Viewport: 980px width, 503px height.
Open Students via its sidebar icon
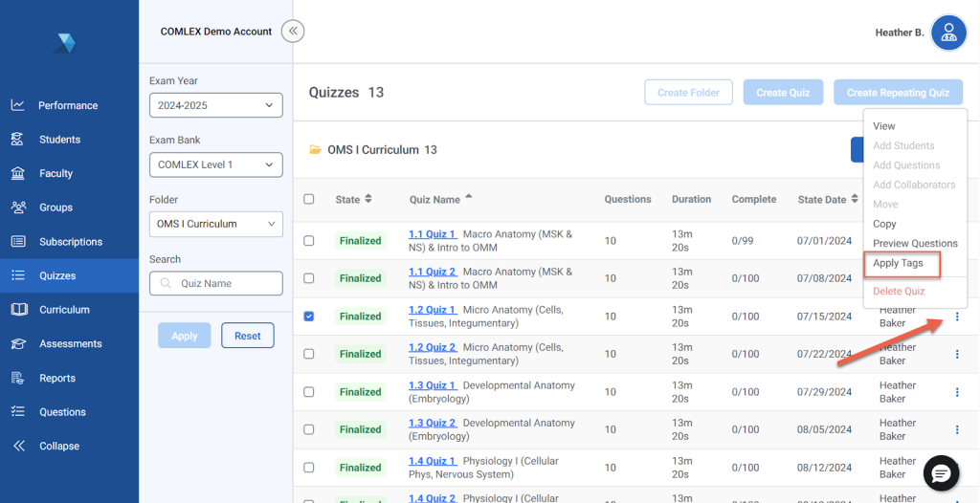[x=17, y=140]
